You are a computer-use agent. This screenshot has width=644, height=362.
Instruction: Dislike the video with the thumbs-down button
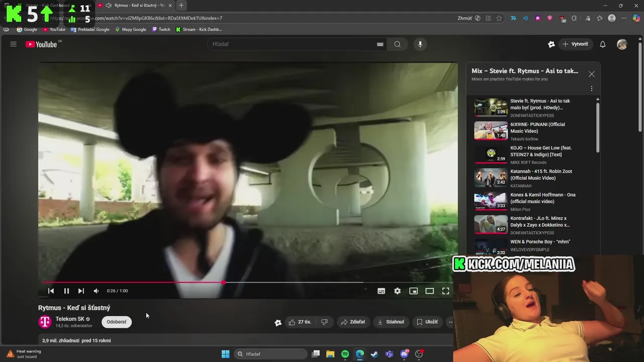(x=325, y=322)
